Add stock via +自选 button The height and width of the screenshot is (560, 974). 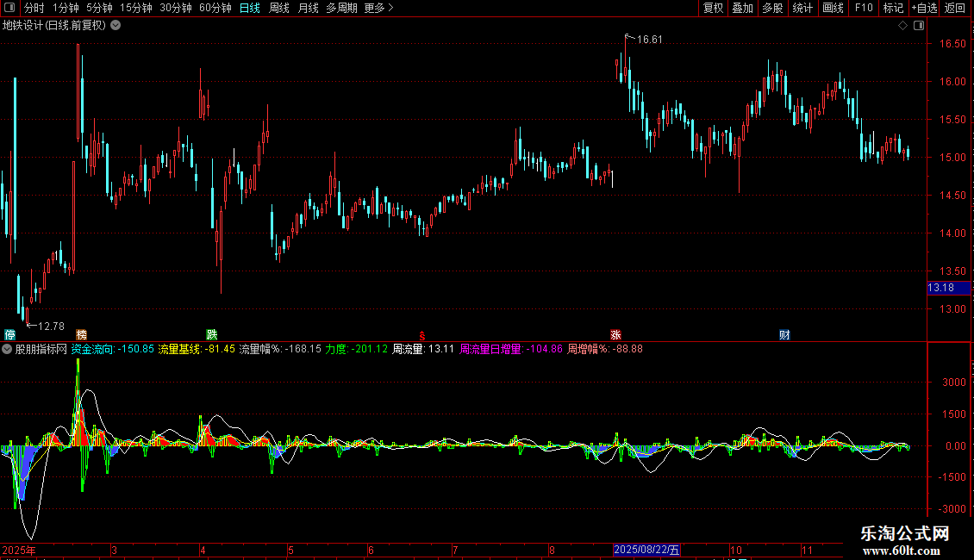coord(924,8)
